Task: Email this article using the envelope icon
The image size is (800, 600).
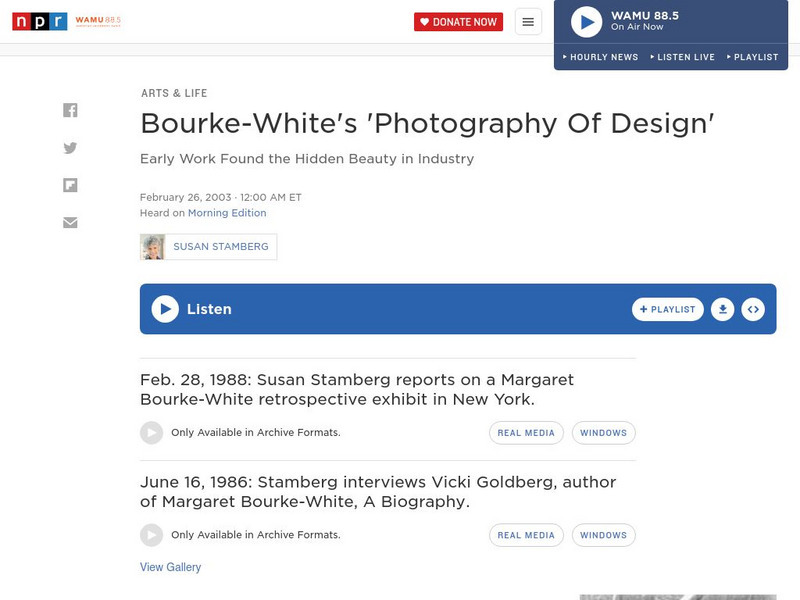Action: (x=70, y=221)
